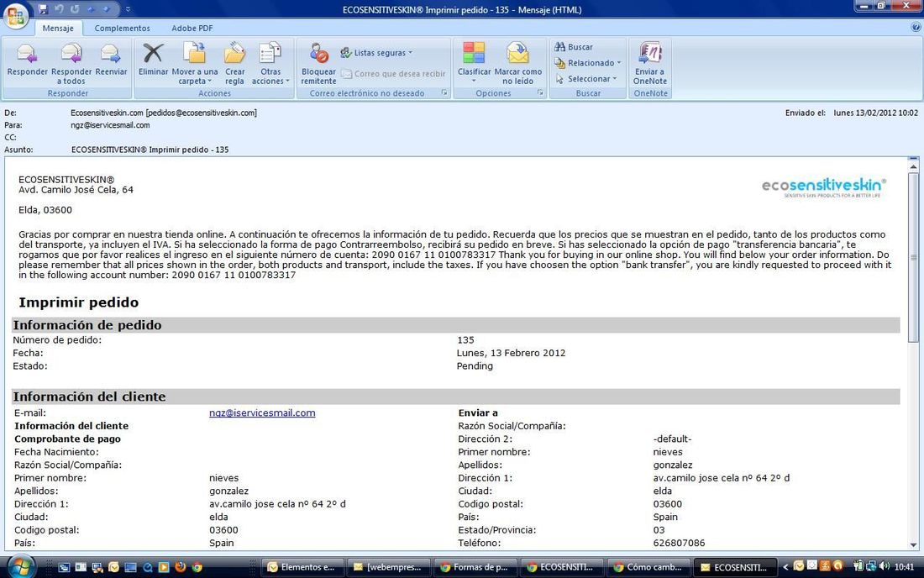Switch to ECOSENSITI... Chrome taskbar window
The image size is (924, 578).
[x=560, y=567]
